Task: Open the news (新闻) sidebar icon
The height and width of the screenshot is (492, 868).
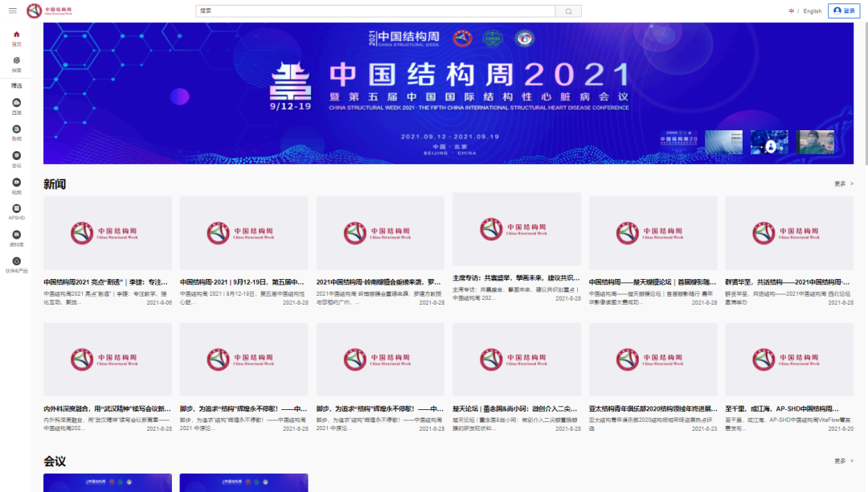Action: tap(16, 129)
